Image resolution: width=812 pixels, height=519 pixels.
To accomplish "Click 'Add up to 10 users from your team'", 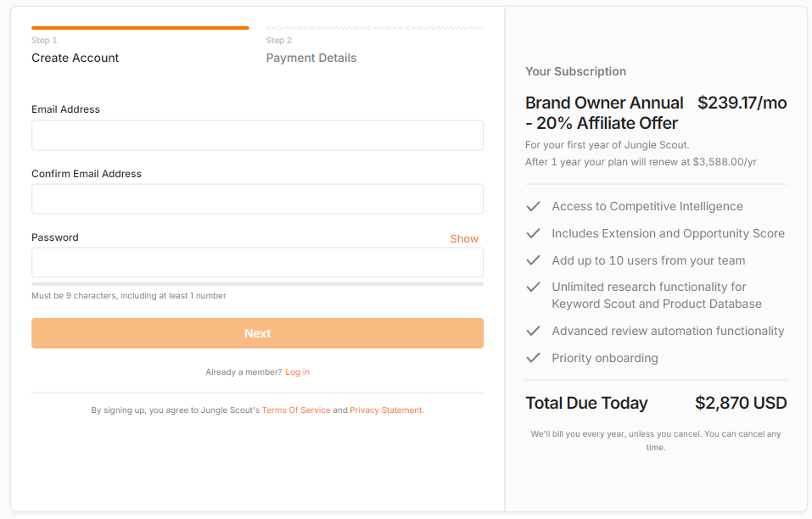I will tap(648, 260).
